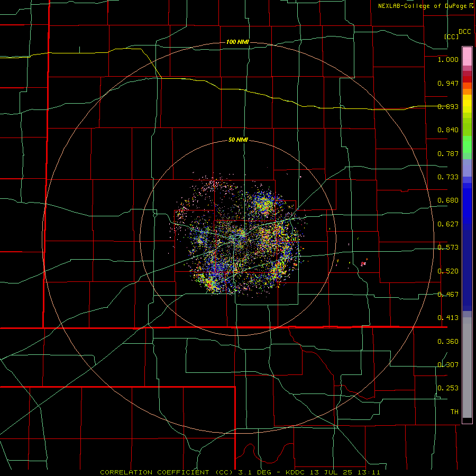The image size is (476, 476).
Task: Click the pink top segment of the color bar
Action: click(467, 57)
